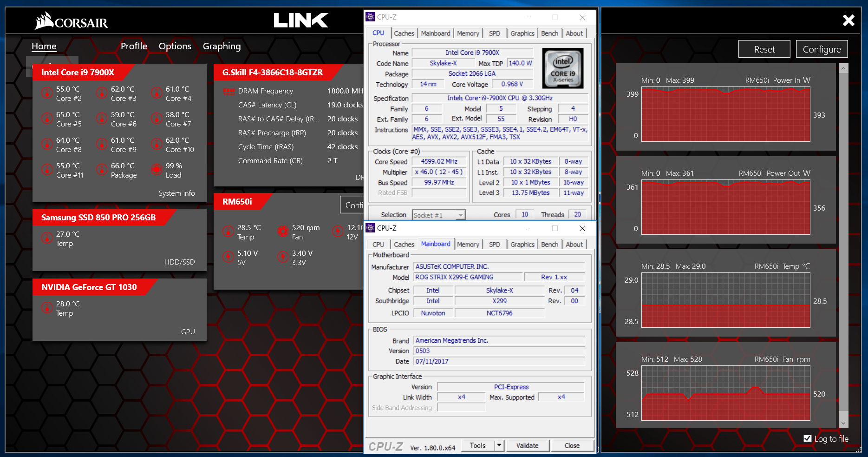Image resolution: width=868 pixels, height=457 pixels.
Task: Click the Samsung SSD Temp sensor icon
Action: click(x=47, y=238)
